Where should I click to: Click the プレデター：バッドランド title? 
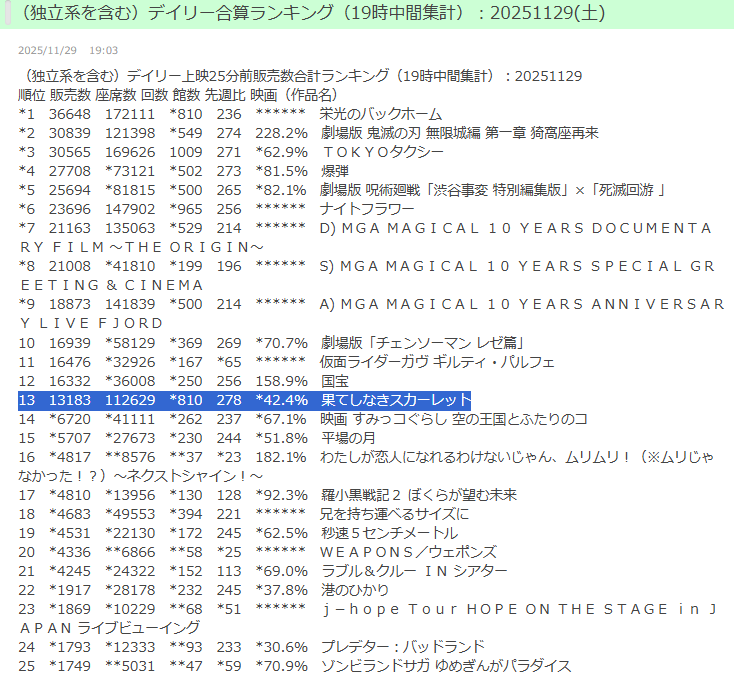point(402,647)
